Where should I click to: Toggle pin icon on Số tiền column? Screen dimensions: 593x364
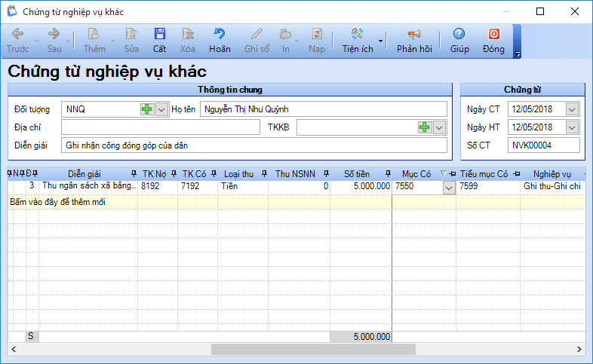tap(388, 173)
